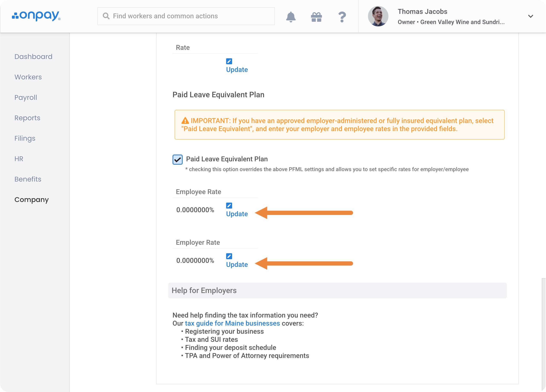The height and width of the screenshot is (392, 546).
Task: Click the pencil edit icon under Rate
Action: 229,61
